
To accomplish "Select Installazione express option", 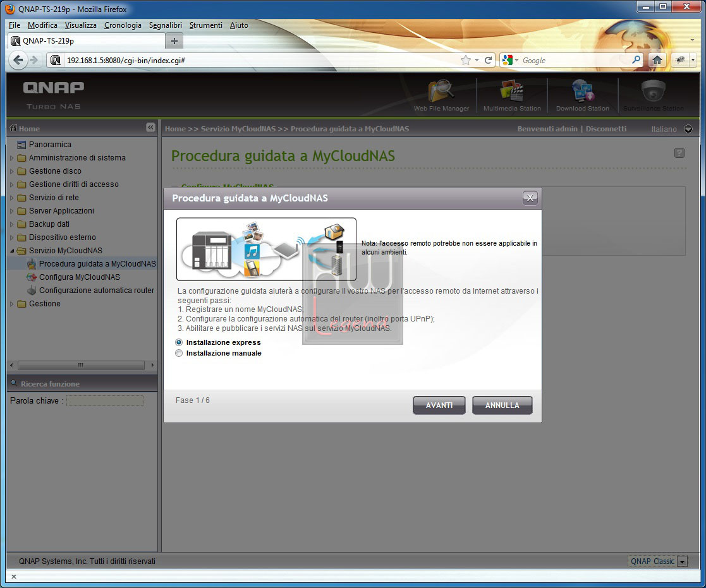I will click(x=179, y=342).
